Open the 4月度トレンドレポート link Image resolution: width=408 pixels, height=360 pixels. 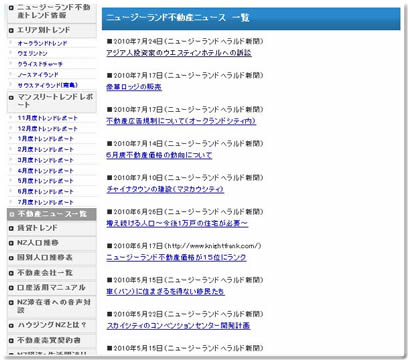point(46,171)
